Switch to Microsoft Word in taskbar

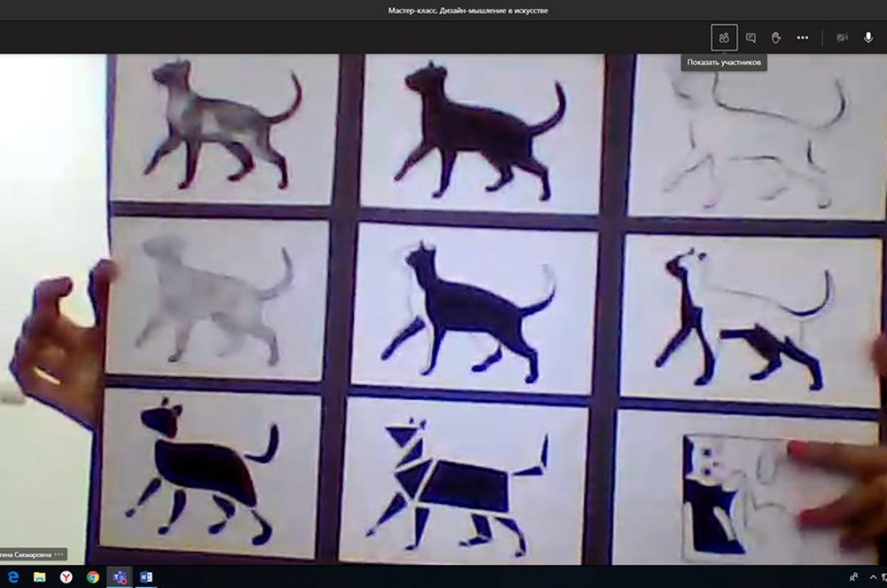click(x=145, y=577)
